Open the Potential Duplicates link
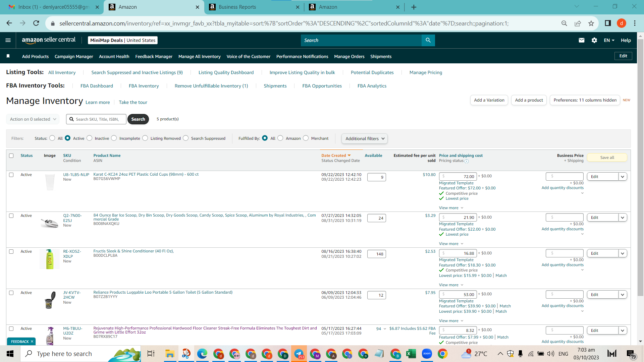Image resolution: width=644 pixels, height=362 pixels. point(372,72)
